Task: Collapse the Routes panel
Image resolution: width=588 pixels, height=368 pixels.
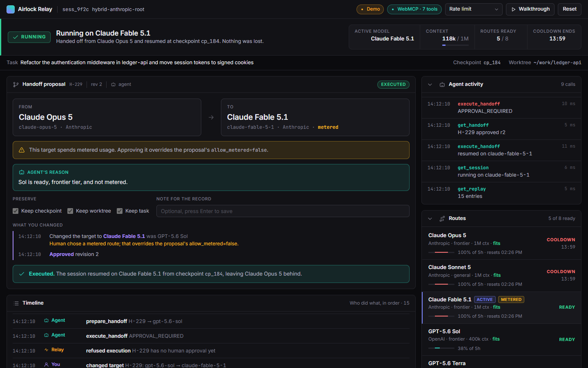Action: (x=430, y=218)
